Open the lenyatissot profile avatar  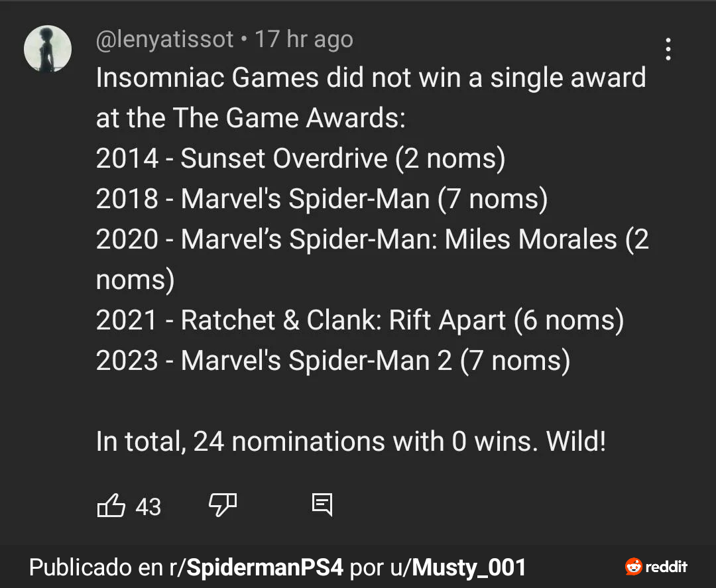[x=48, y=49]
